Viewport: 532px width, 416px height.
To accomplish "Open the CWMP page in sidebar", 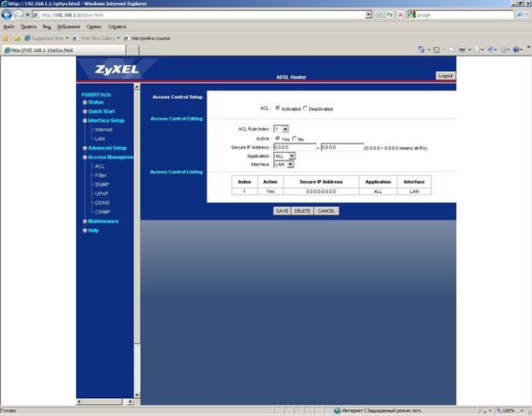I will (x=102, y=212).
